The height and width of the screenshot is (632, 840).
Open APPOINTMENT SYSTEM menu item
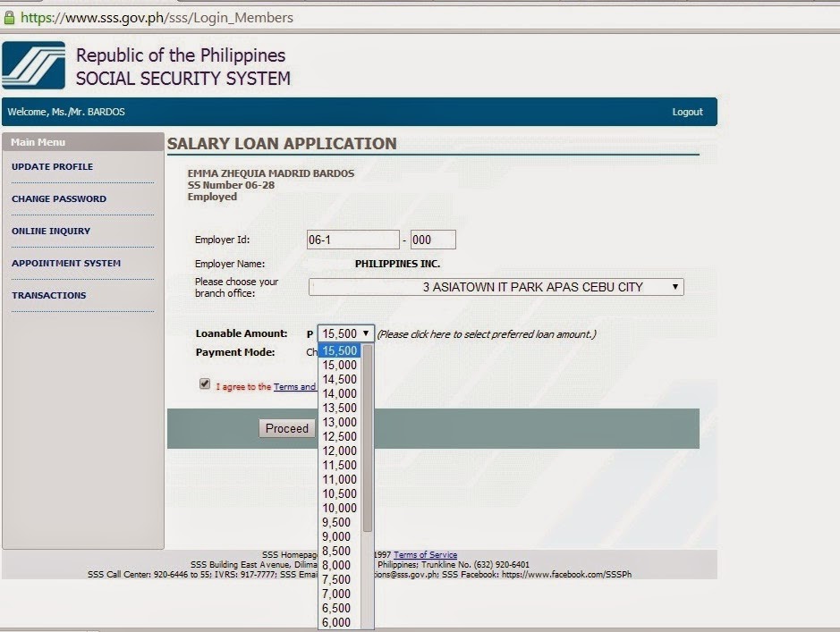pyautogui.click(x=66, y=264)
